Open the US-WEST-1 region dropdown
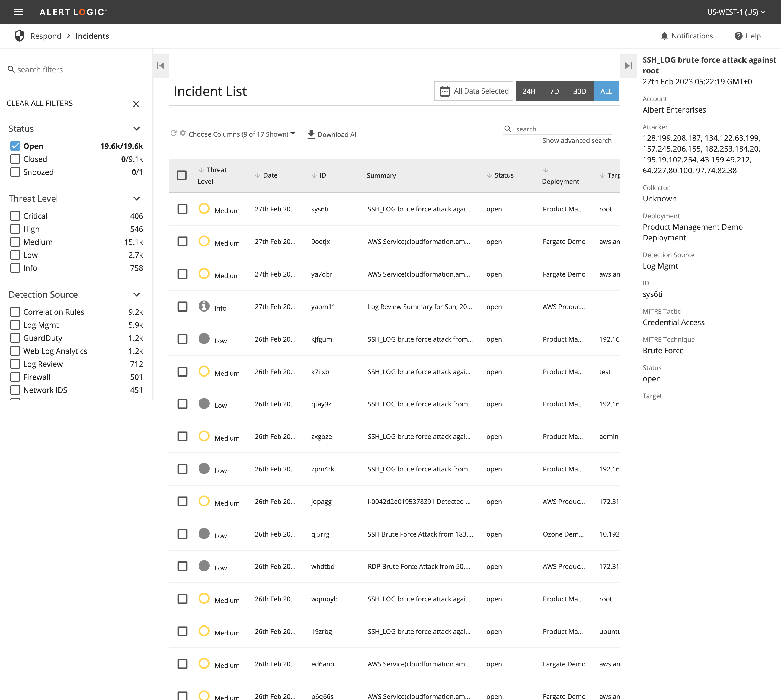This screenshot has width=781, height=700. [x=736, y=12]
